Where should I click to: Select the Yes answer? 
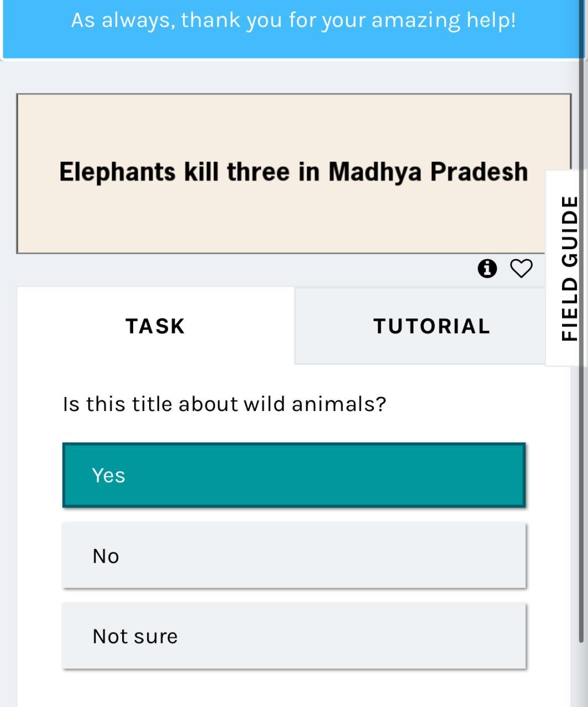coord(294,475)
